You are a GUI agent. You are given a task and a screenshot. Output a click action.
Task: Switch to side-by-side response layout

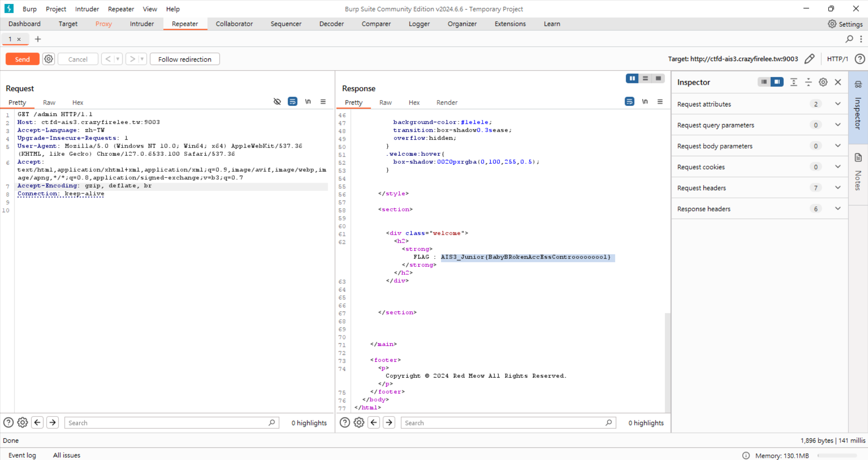[632, 78]
